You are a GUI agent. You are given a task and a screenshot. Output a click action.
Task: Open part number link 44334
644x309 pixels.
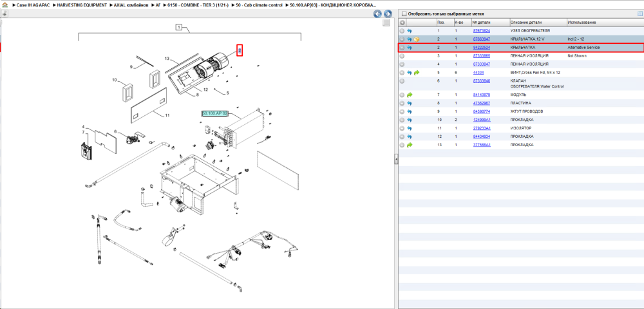coord(478,73)
